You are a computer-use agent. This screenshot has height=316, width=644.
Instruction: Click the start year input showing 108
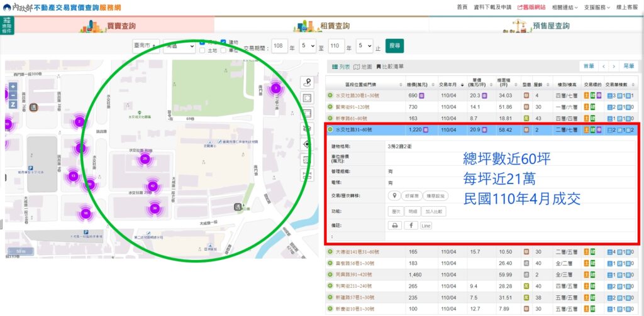click(x=279, y=46)
